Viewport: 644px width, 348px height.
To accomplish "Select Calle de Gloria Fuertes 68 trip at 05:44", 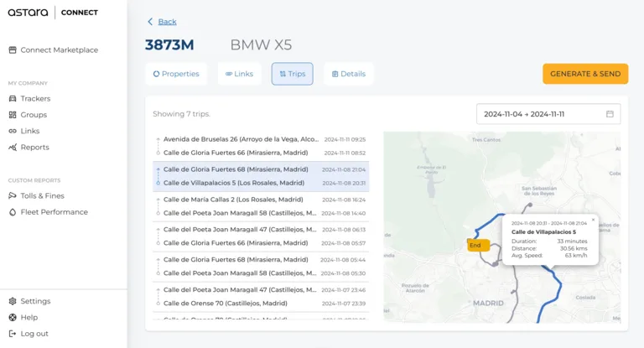I will pos(261,260).
